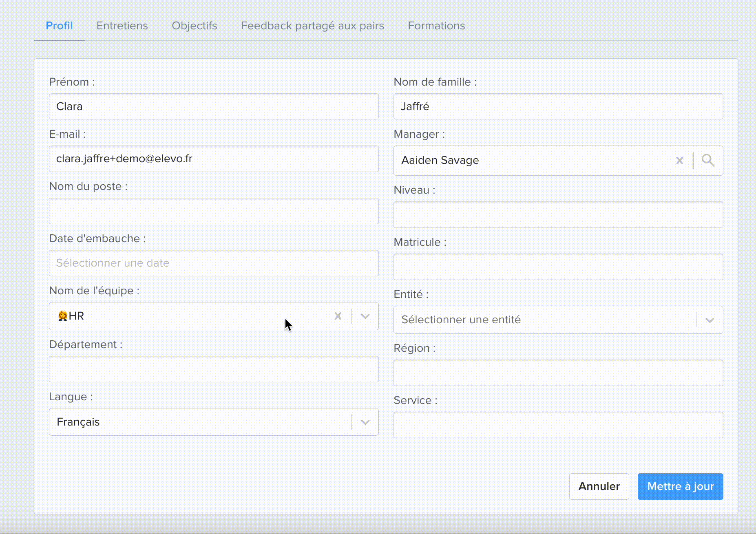Select the Formations tab
The height and width of the screenshot is (534, 756).
(436, 26)
